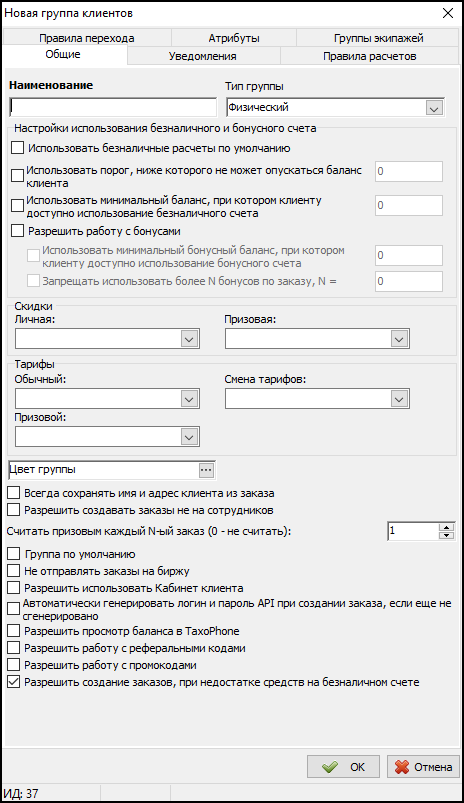The width and height of the screenshot is (464, 803).
Task: Click the green checkmark OK button
Action: [x=343, y=767]
